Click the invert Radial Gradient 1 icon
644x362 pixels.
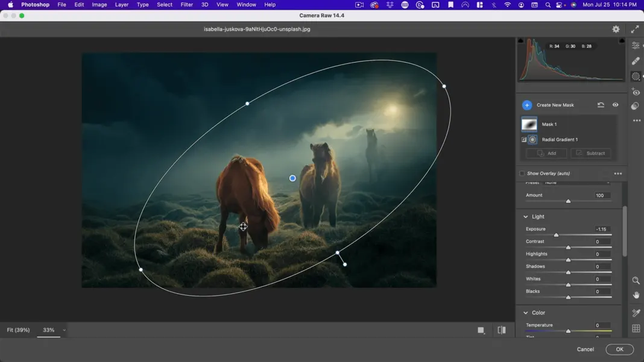tap(523, 140)
